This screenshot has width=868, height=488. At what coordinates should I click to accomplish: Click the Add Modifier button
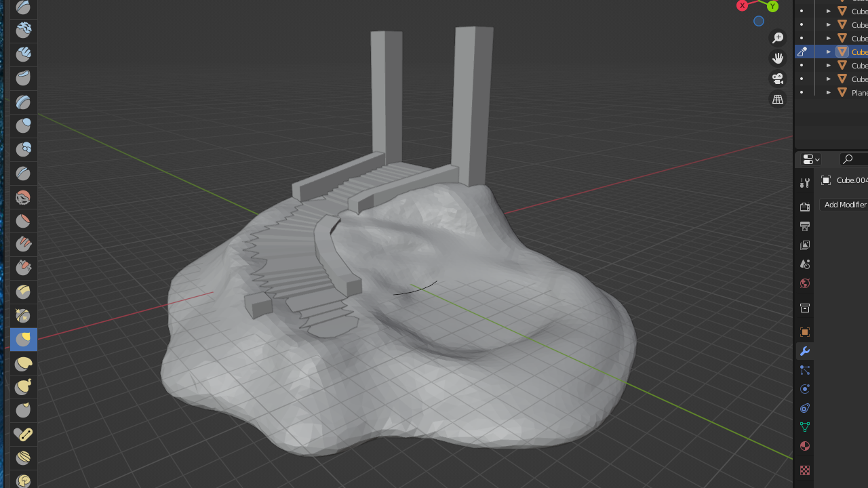[845, 205]
